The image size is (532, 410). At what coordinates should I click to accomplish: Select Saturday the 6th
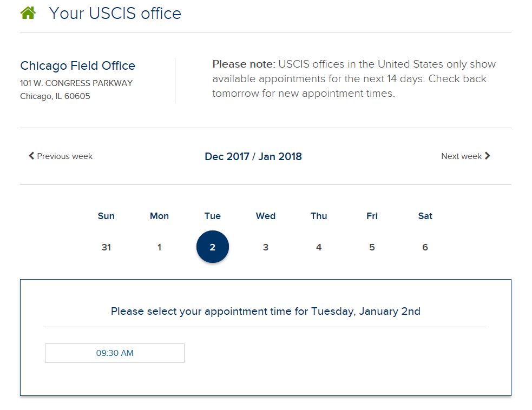[x=425, y=247]
